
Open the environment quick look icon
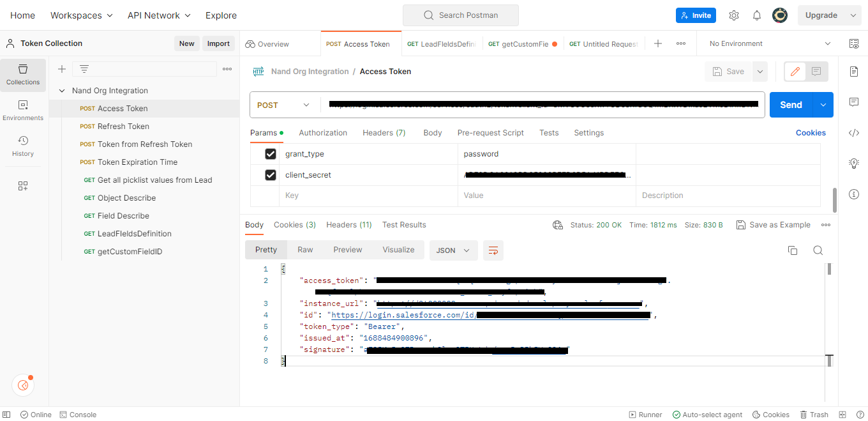point(854,43)
